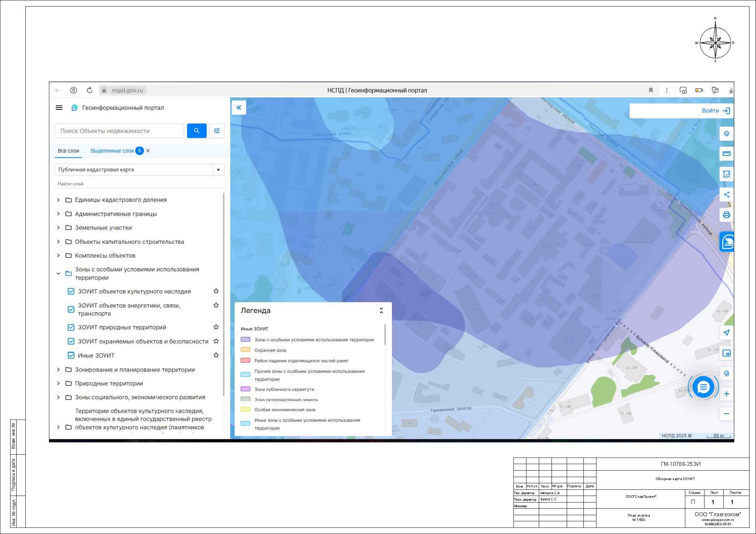Select the ruler measurement tool

click(x=726, y=154)
